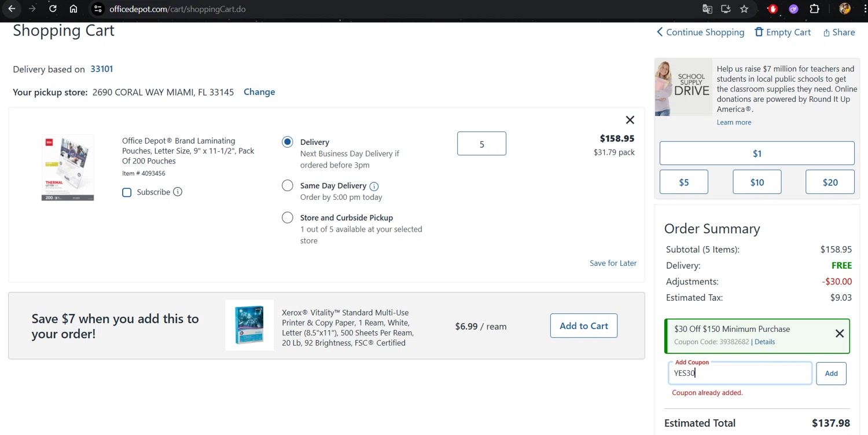This screenshot has width=868, height=435.
Task: Click the Estimated Total $137.98 amount
Action: pyautogui.click(x=831, y=423)
